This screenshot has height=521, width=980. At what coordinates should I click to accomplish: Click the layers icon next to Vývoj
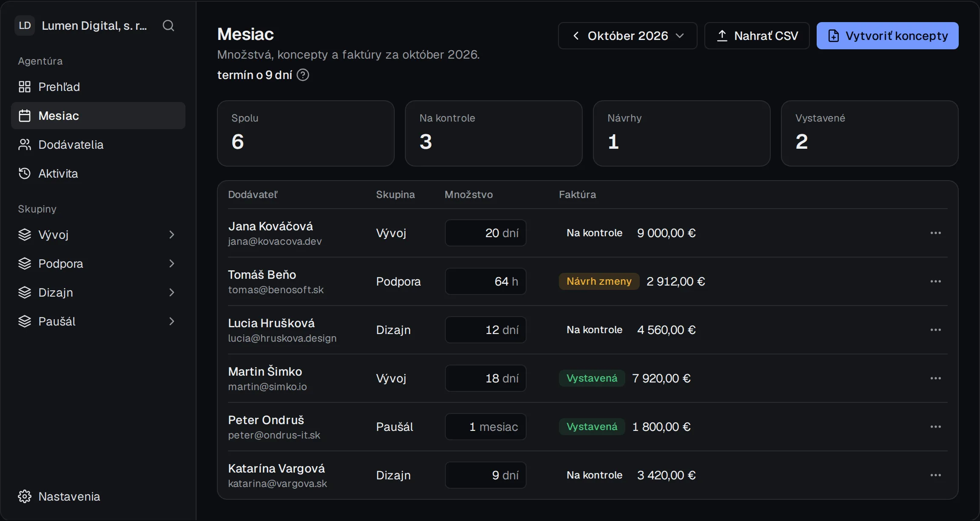(25, 235)
